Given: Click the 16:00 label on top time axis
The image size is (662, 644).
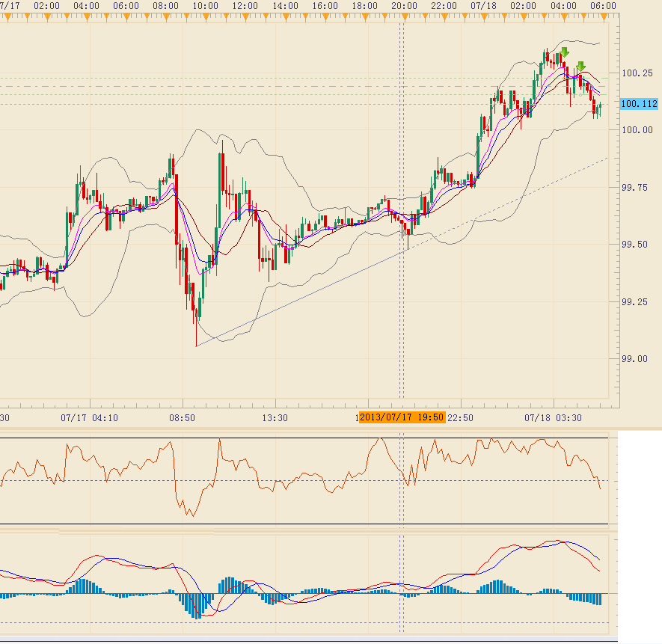Looking at the screenshot, I should (325, 6).
